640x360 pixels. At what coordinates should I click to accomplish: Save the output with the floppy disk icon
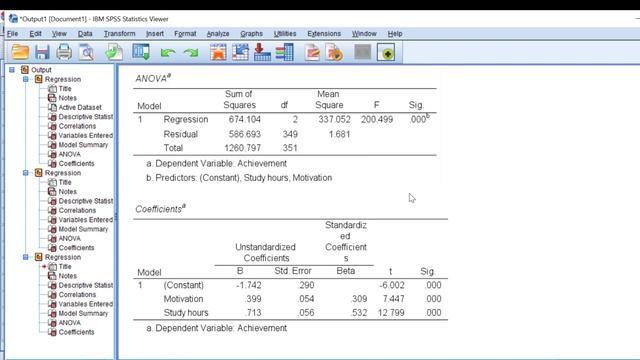pyautogui.click(x=42, y=52)
